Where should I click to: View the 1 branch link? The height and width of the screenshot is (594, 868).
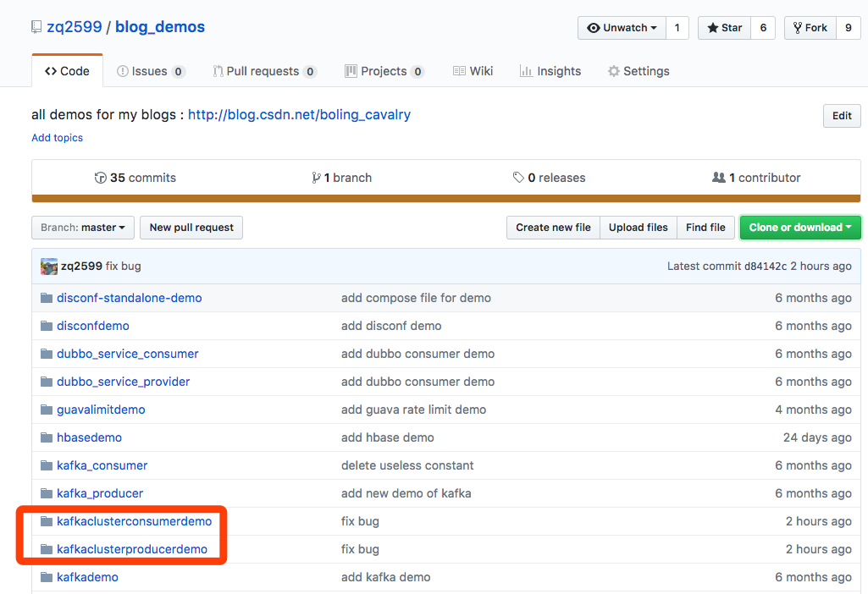pyautogui.click(x=341, y=178)
